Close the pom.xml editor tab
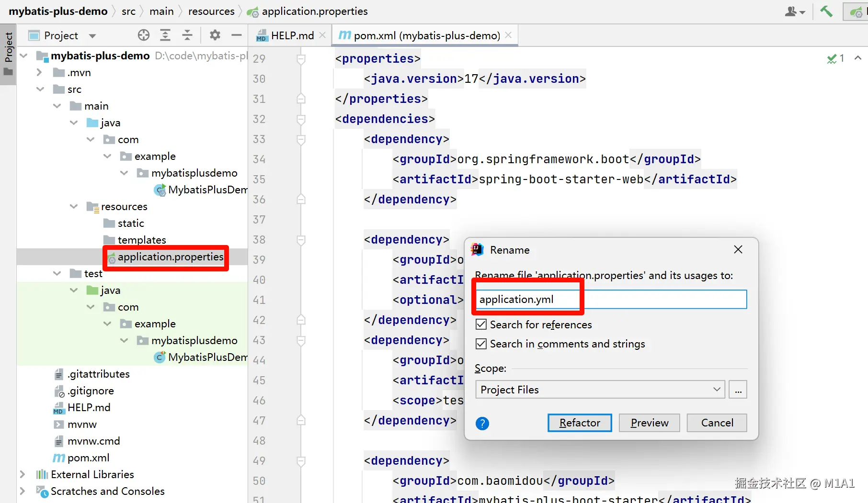868x503 pixels. (508, 35)
